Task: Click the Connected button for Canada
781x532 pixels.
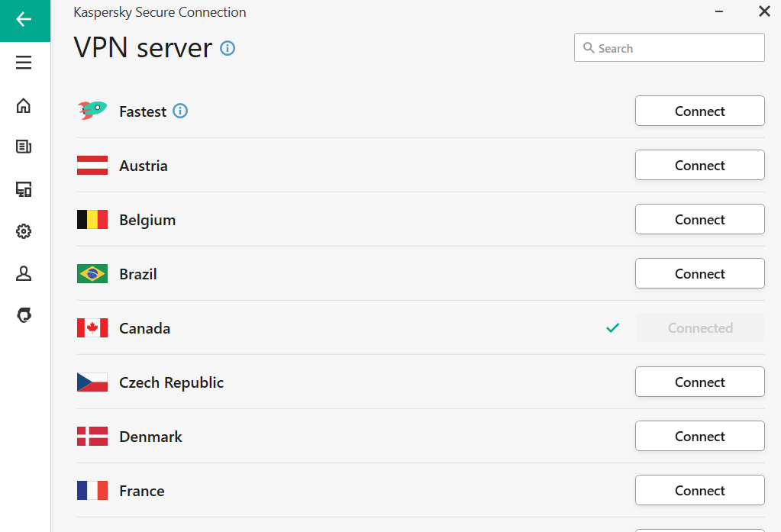Action: [x=699, y=328]
